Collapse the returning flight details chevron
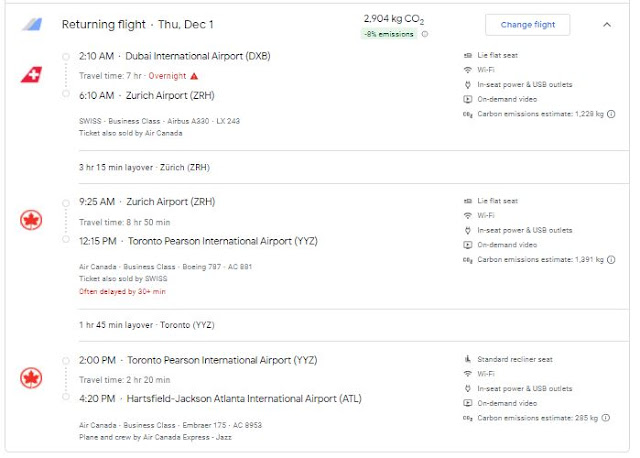Screen dimensions: 640x458 [x=607, y=24]
